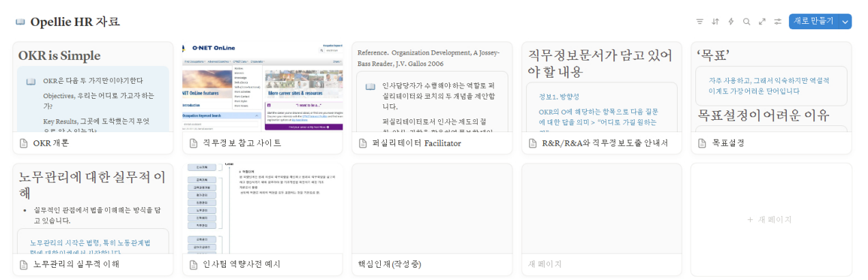The height and width of the screenshot is (280, 868).
Task: Open the sort arrows icon
Action: [x=715, y=22]
